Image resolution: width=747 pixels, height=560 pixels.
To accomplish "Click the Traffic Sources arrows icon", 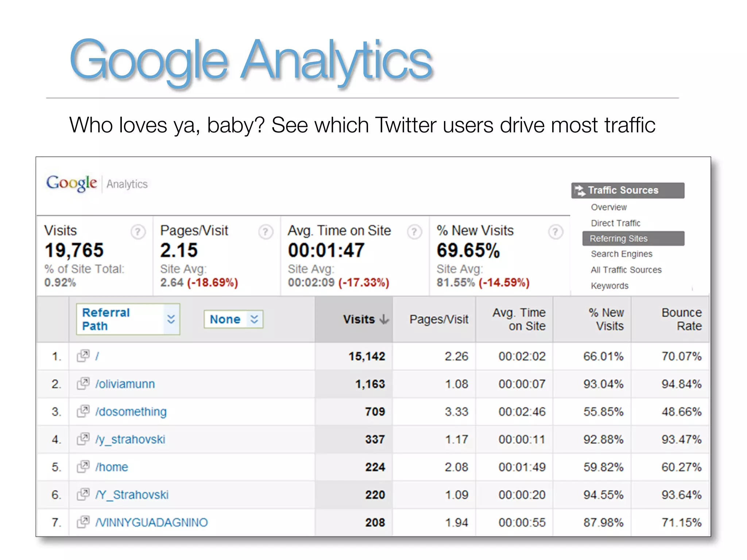I will click(x=580, y=190).
